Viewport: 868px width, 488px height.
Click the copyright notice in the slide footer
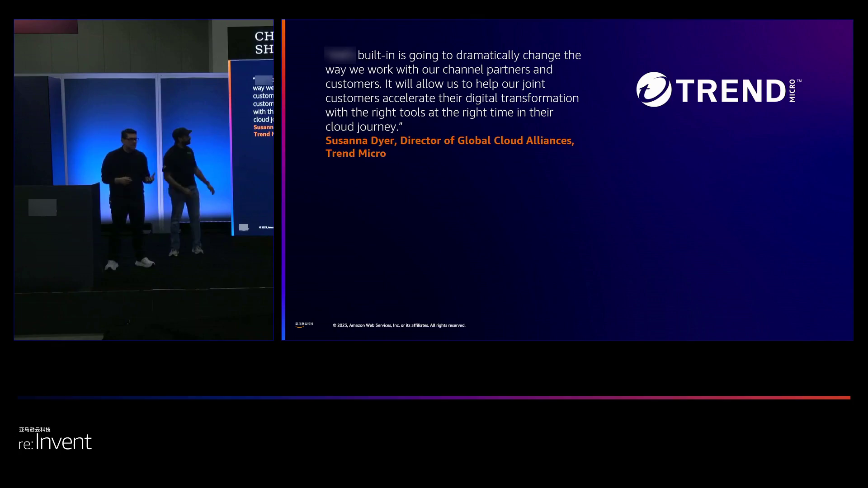pyautogui.click(x=399, y=325)
